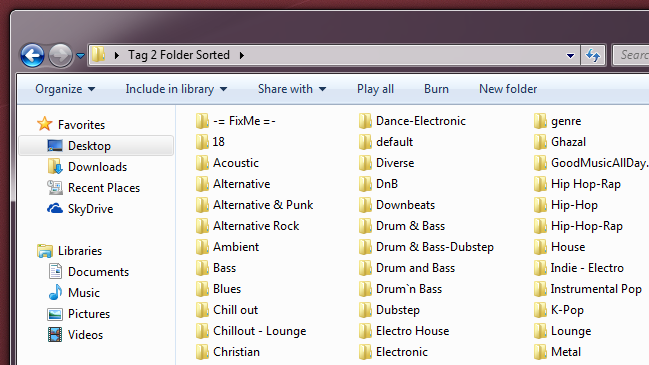Click the Recent Places icon

(x=55, y=187)
